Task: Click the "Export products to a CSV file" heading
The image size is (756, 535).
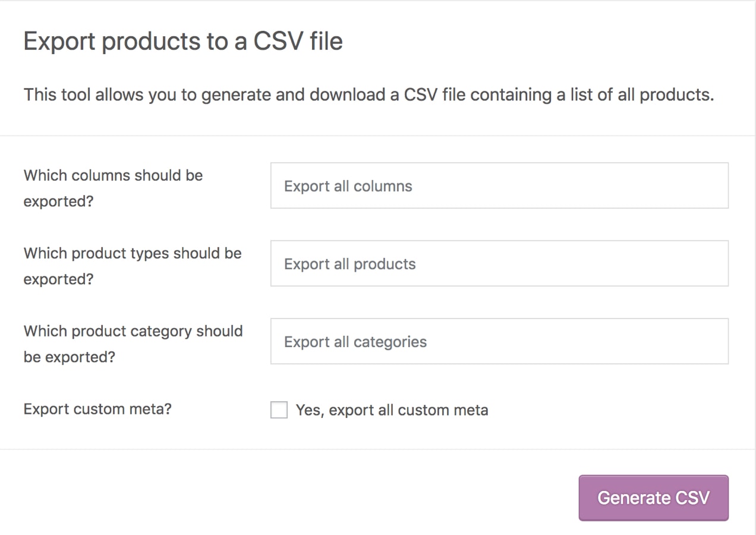Action: point(182,40)
